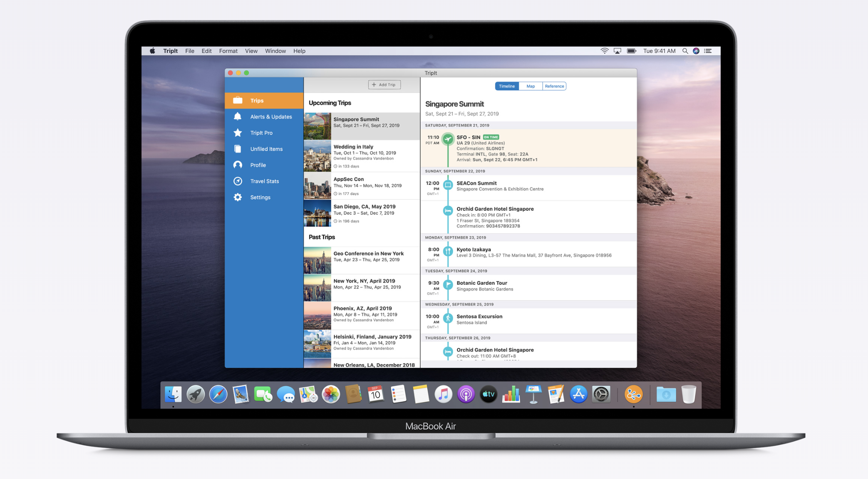Image resolution: width=868 pixels, height=479 pixels.
Task: Open Alerts & Updates bell icon
Action: coord(238,116)
